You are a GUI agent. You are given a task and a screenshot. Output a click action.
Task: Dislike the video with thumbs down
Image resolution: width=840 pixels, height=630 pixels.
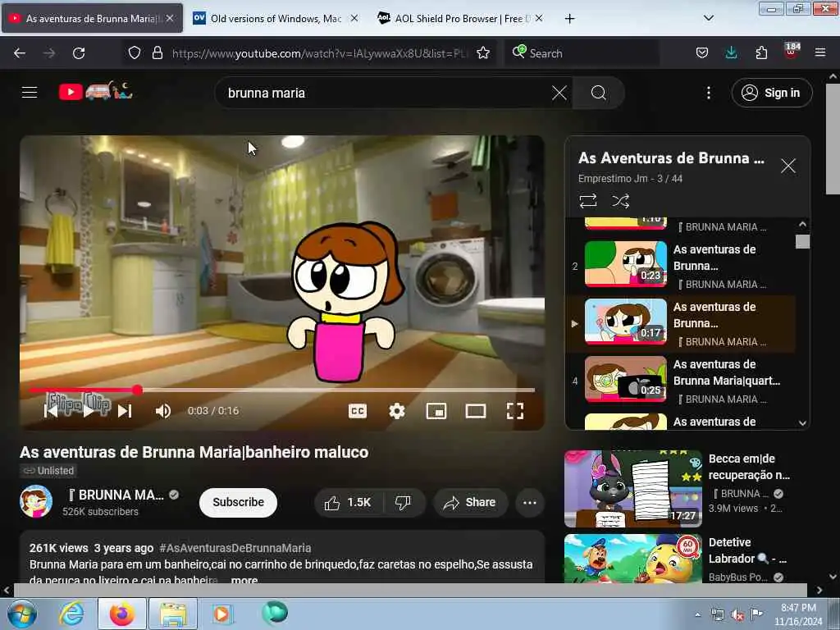click(x=403, y=503)
